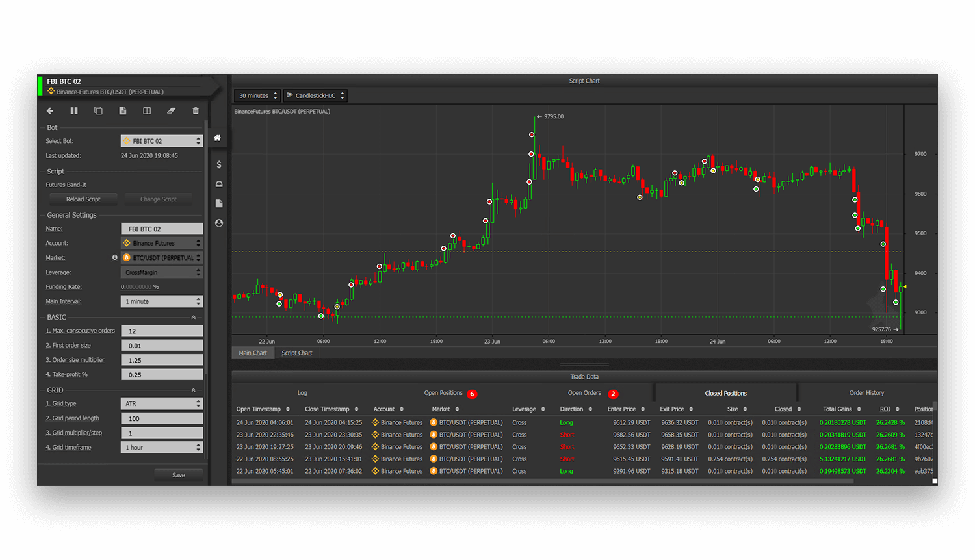
Task: Open the Market dropdown BTC/USDT
Action: pyautogui.click(x=162, y=258)
